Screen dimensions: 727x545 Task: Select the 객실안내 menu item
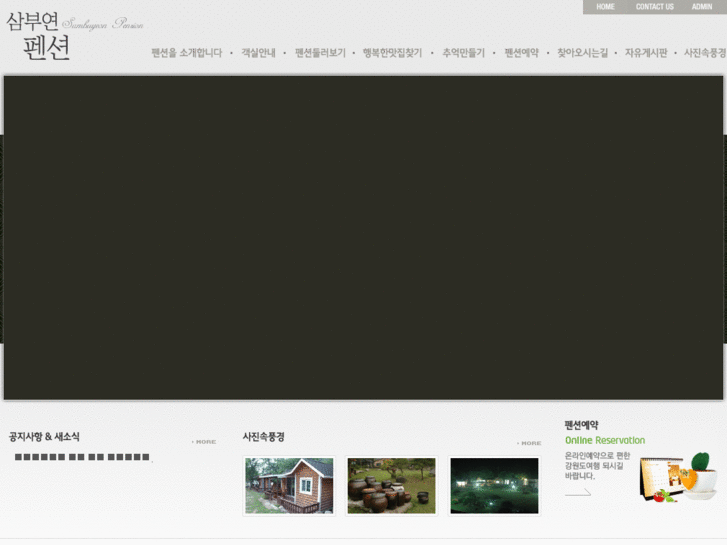click(x=258, y=53)
